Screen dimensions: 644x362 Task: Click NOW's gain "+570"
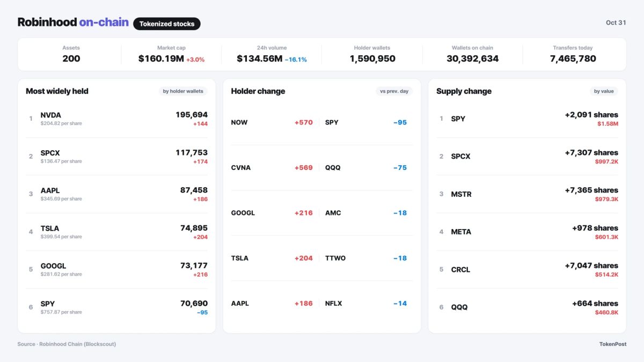(x=303, y=122)
